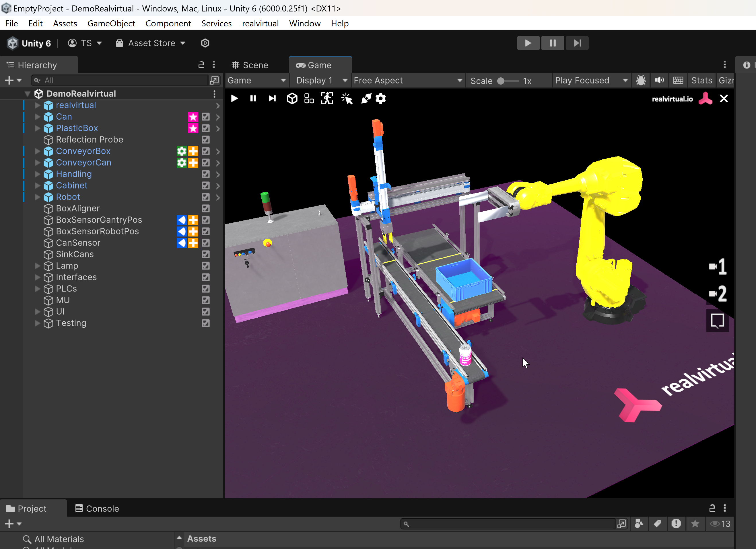Image resolution: width=756 pixels, height=549 pixels.
Task: Toggle the Cabinet object's active checkbox
Action: (206, 185)
